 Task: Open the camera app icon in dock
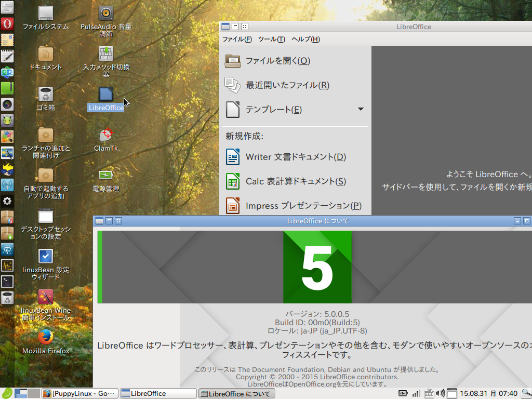(7, 104)
